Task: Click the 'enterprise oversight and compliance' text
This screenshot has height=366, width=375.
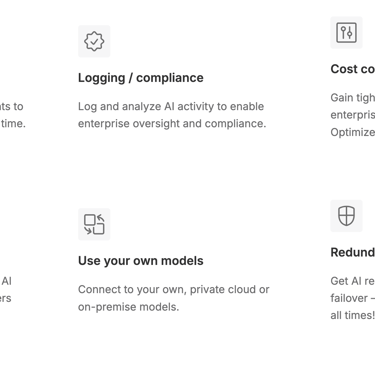Action: 172,123
